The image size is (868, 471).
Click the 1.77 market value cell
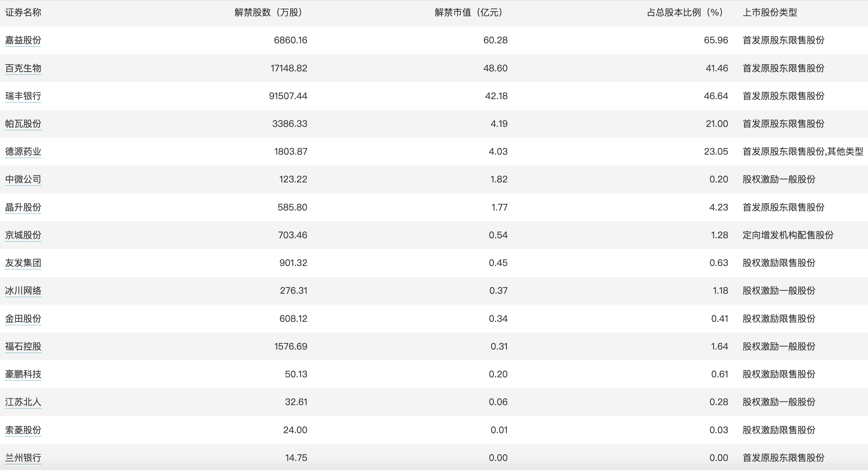(499, 207)
